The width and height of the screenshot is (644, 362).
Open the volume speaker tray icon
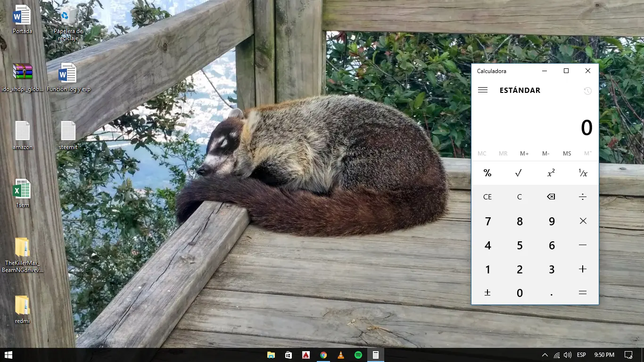pyautogui.click(x=568, y=355)
